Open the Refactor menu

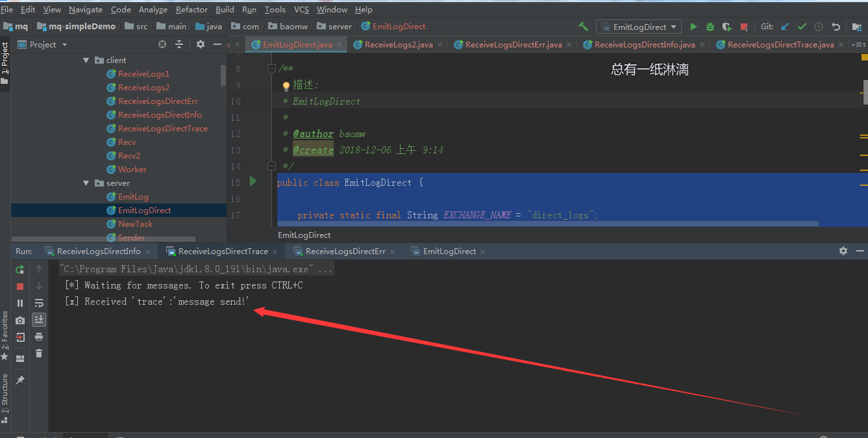click(192, 9)
